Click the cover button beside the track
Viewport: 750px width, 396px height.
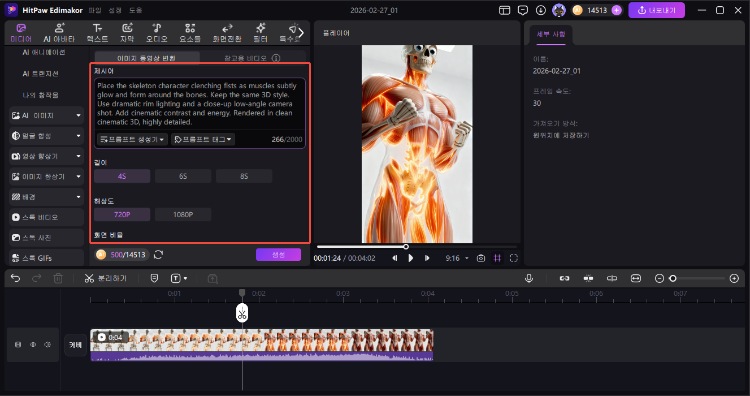(x=76, y=344)
